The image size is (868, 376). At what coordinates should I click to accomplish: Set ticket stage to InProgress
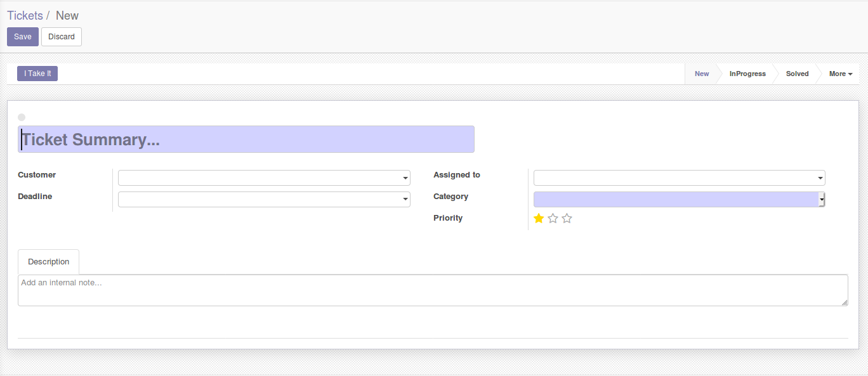(x=747, y=74)
